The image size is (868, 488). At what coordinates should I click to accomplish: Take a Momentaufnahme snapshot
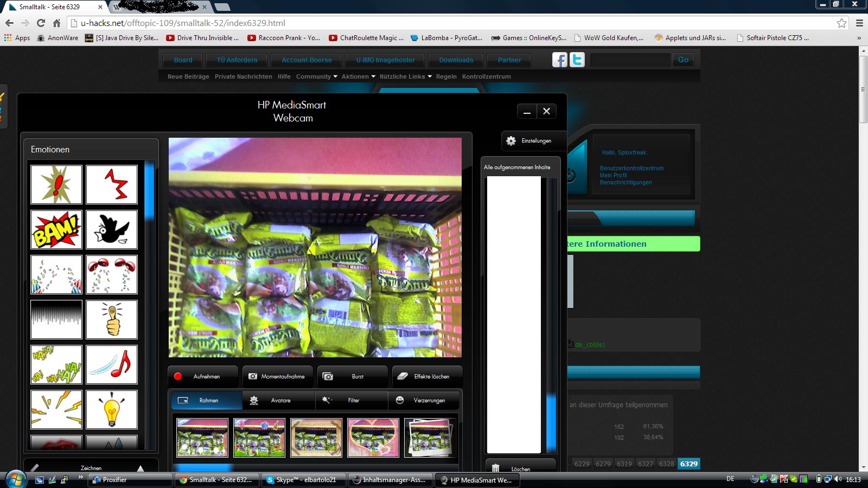click(x=277, y=376)
